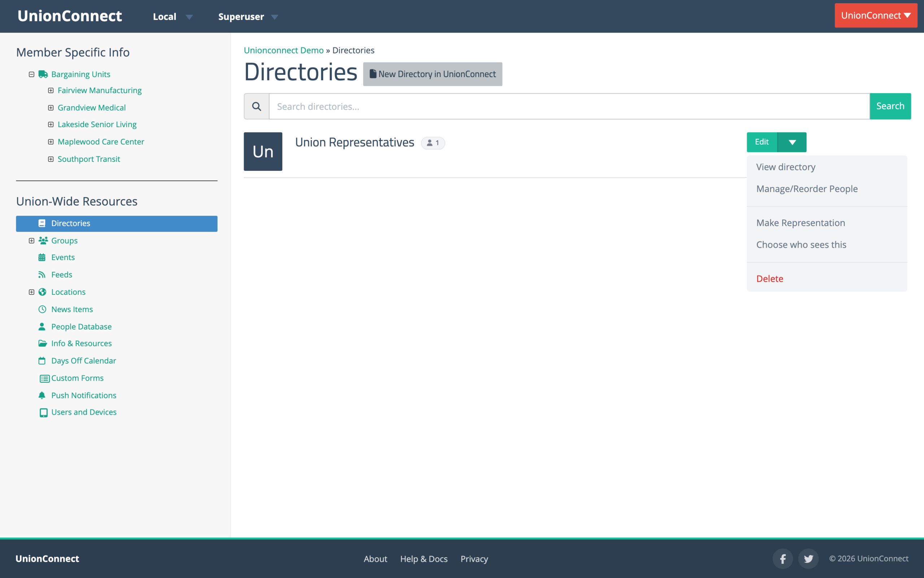Open the Facebook icon in footer

coord(783,559)
